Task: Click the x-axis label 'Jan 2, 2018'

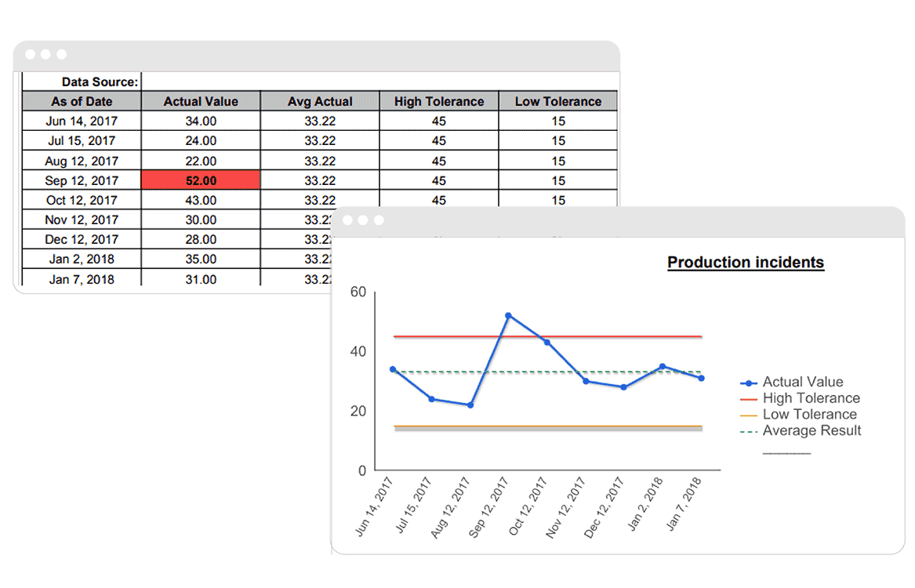Action: 644,503
